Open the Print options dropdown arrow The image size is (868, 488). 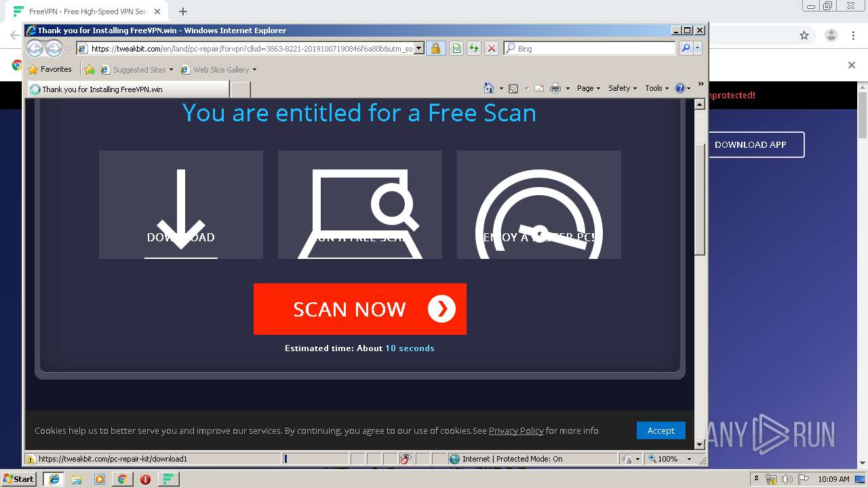tap(567, 89)
